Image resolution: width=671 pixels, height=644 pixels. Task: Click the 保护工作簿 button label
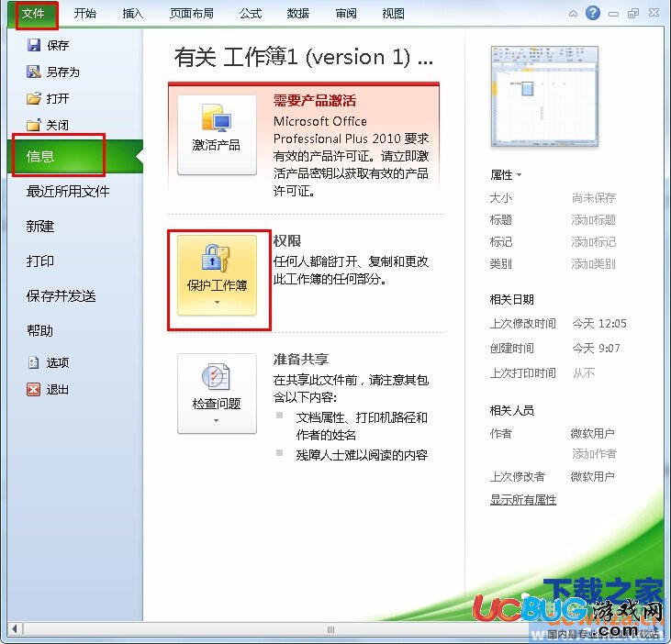[217, 285]
